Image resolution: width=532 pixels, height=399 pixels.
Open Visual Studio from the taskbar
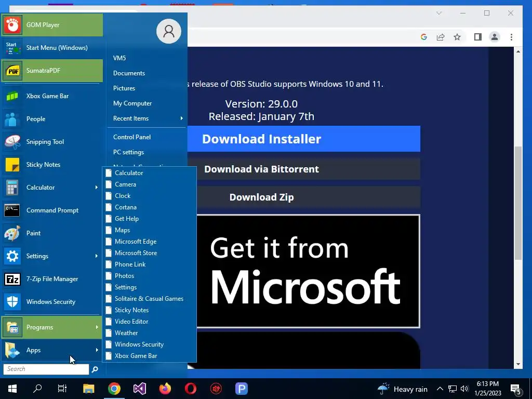(x=140, y=389)
